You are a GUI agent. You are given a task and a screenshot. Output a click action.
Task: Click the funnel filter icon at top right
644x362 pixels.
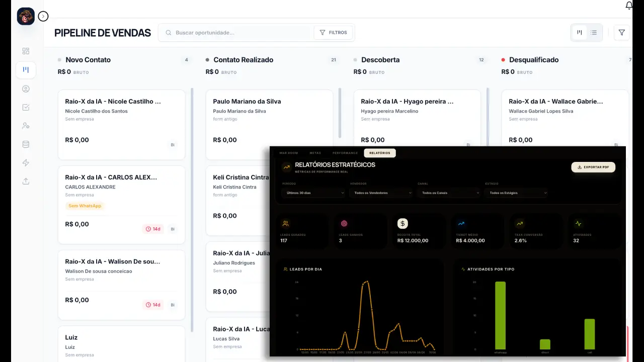point(622,33)
